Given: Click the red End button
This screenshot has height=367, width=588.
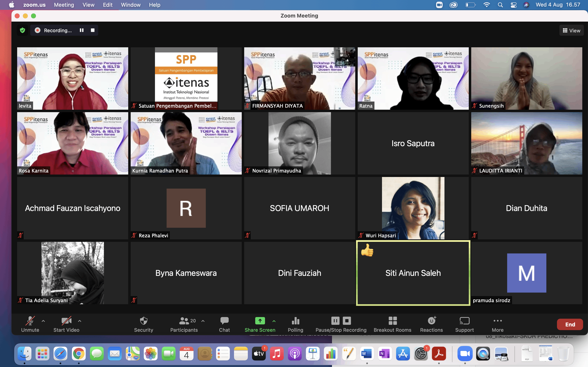Looking at the screenshot, I should pos(570,325).
